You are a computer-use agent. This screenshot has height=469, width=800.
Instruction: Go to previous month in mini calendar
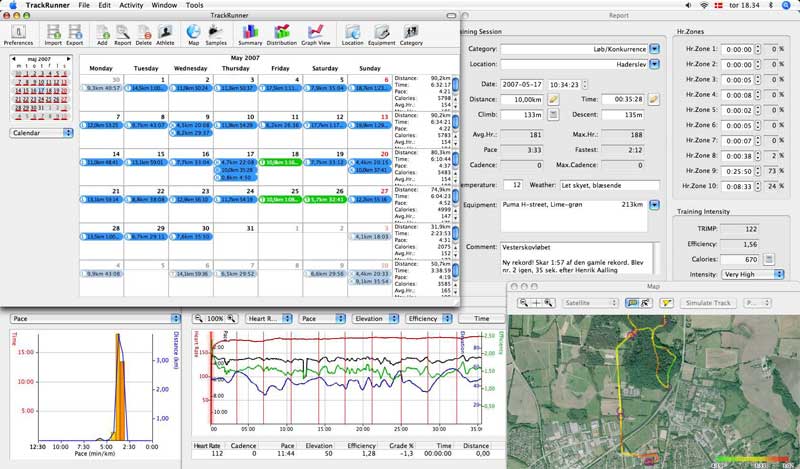coord(14,59)
